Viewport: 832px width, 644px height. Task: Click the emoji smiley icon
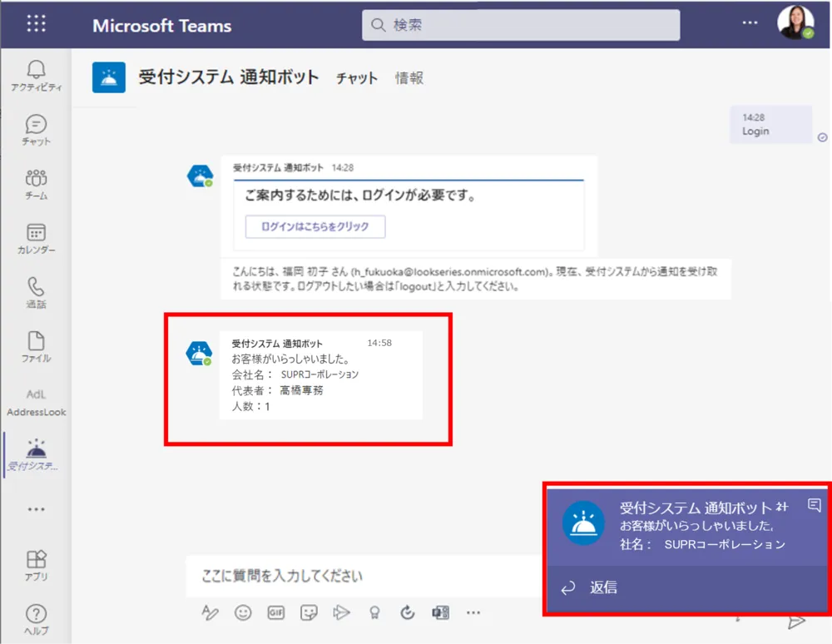pyautogui.click(x=243, y=612)
